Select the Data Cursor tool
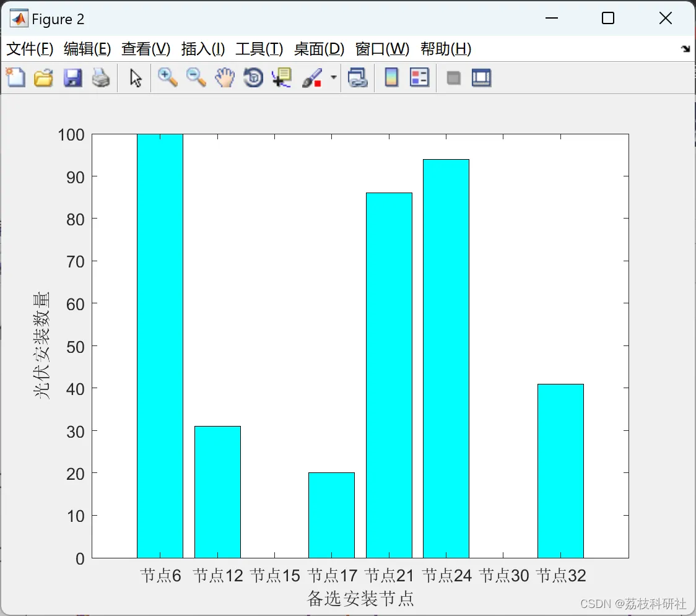Image resolution: width=696 pixels, height=616 pixels. 282,77
